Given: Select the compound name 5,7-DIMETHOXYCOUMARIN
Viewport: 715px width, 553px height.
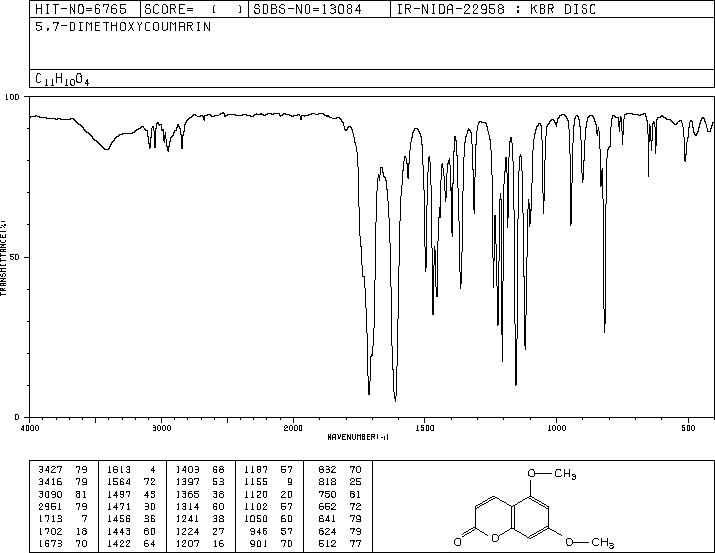Looking at the screenshot, I should (123, 27).
